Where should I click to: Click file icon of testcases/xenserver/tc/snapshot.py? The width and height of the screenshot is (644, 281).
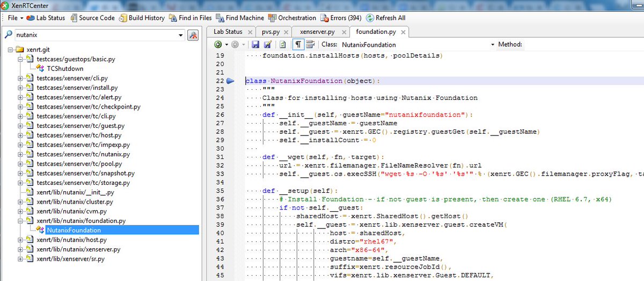pos(30,173)
